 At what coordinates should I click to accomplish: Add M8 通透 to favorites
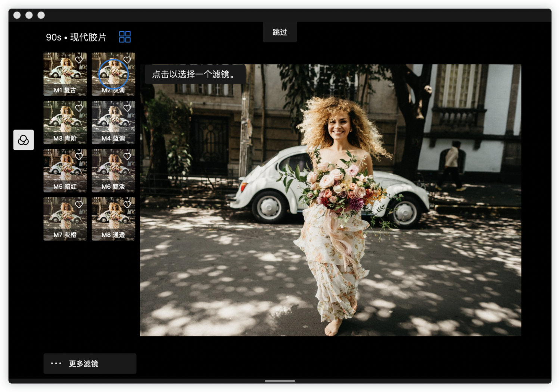tap(127, 204)
